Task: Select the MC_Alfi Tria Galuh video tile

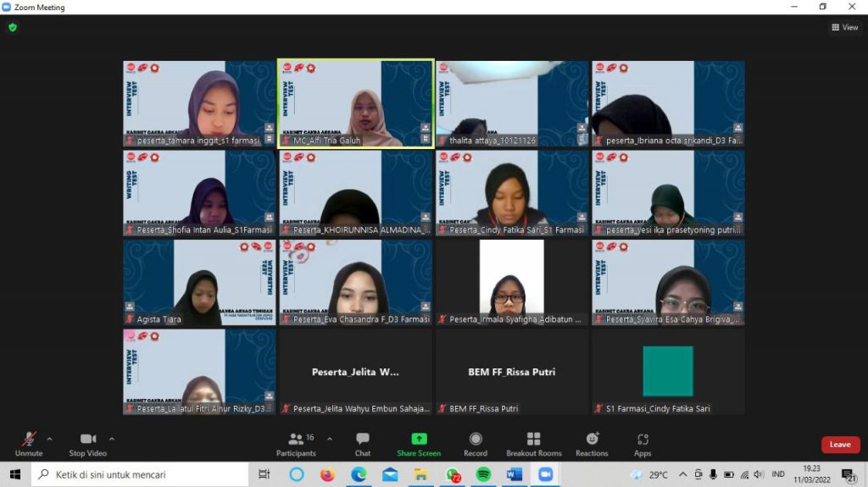Action: [355, 103]
